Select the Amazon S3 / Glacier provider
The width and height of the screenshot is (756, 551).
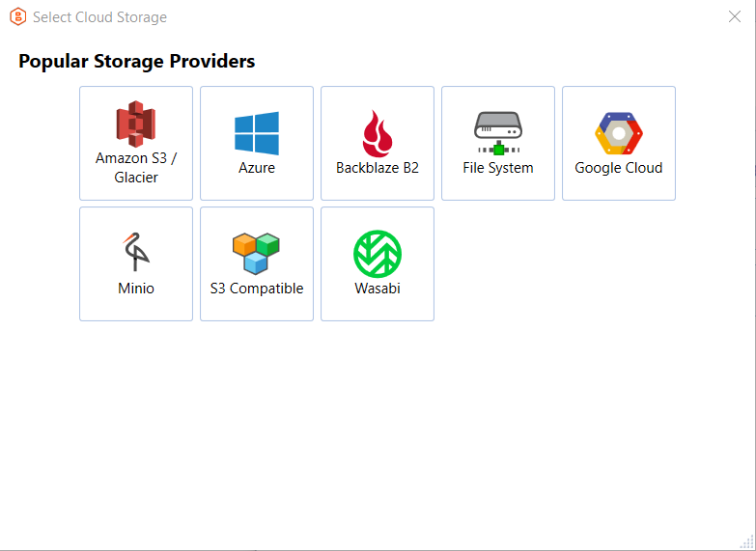[x=136, y=143]
